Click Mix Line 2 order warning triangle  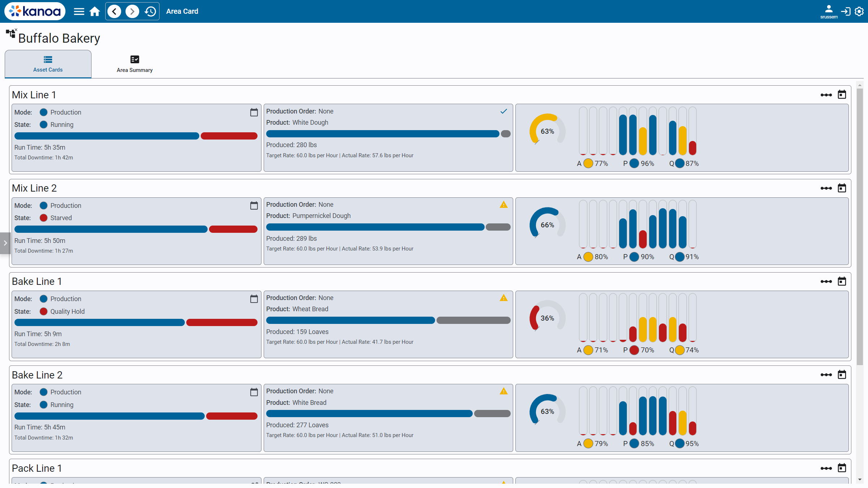tap(503, 205)
